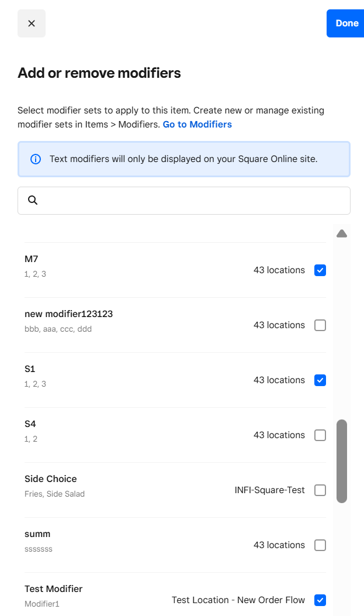Click INFI-Square-Test location text

pyautogui.click(x=269, y=490)
